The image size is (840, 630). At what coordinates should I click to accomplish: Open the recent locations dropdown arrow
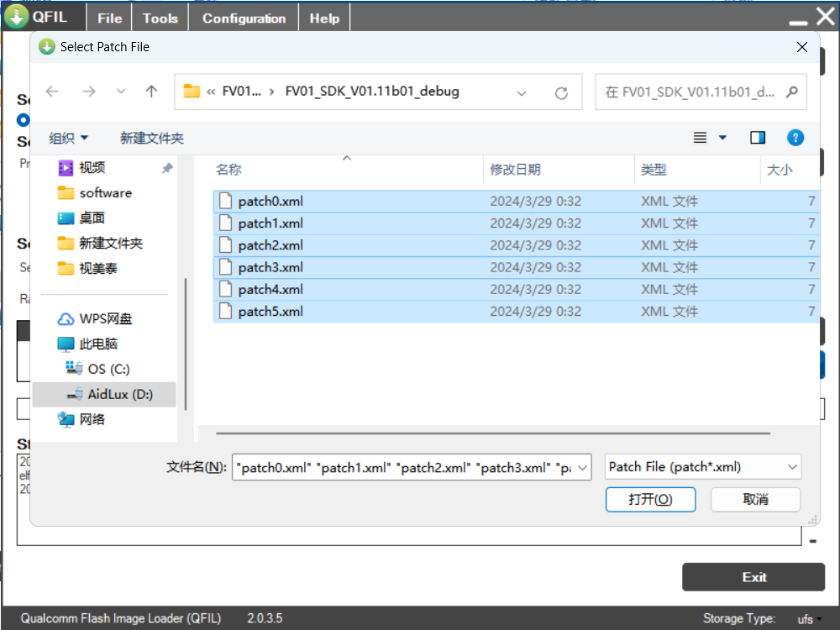click(121, 92)
